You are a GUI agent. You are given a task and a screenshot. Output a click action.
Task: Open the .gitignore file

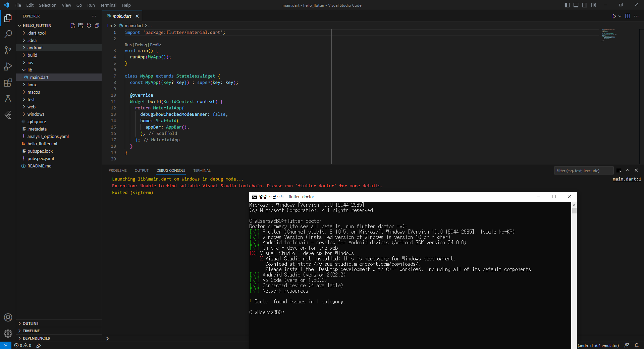tap(59, 121)
